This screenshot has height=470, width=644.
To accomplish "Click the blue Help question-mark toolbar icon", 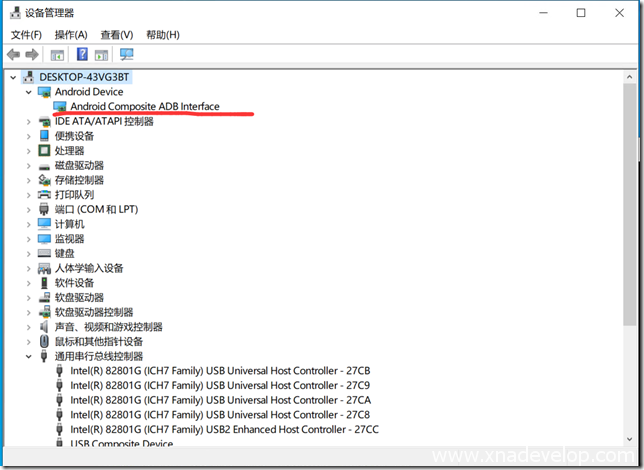I will click(82, 54).
